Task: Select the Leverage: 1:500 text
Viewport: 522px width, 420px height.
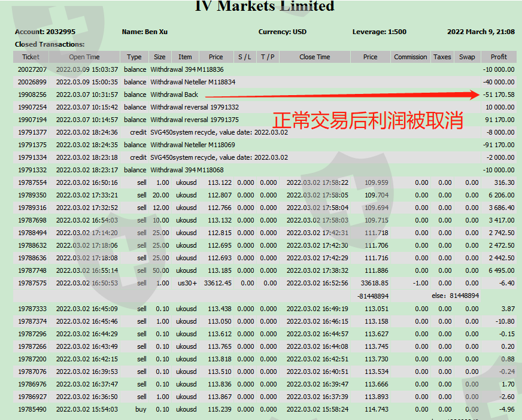Action: point(380,32)
